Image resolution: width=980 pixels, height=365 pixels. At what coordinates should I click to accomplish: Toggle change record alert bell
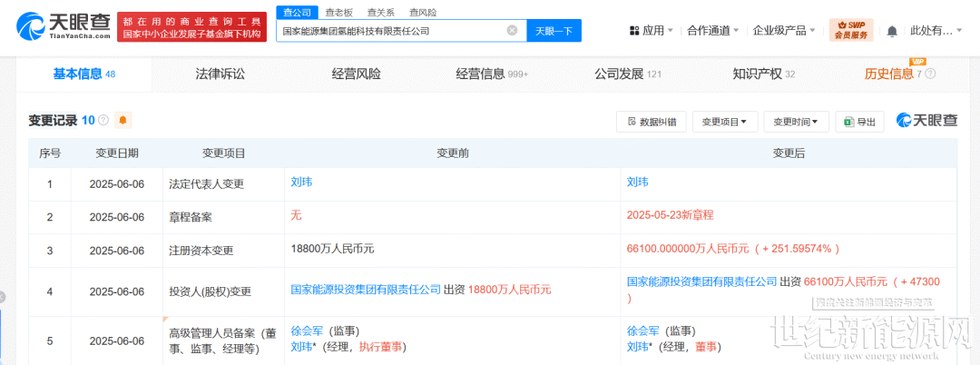tap(122, 120)
